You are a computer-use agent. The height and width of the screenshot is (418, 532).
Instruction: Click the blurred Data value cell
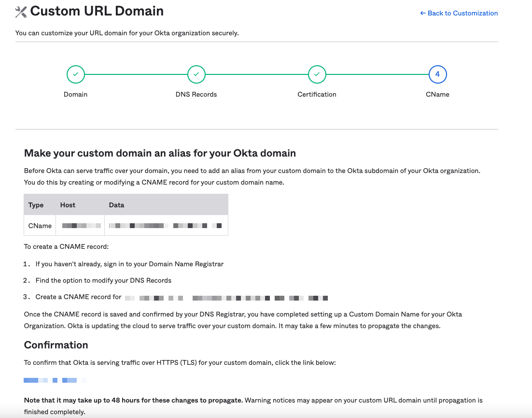(x=166, y=226)
